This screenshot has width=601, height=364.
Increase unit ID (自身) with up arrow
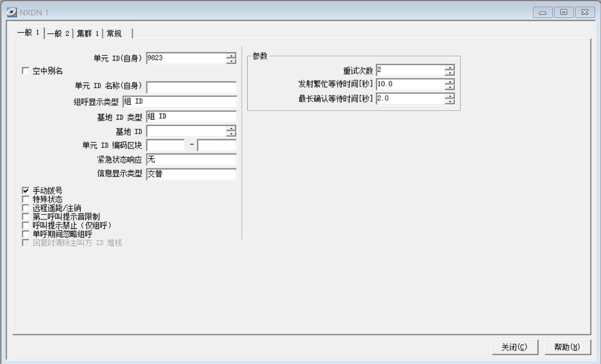[231, 56]
